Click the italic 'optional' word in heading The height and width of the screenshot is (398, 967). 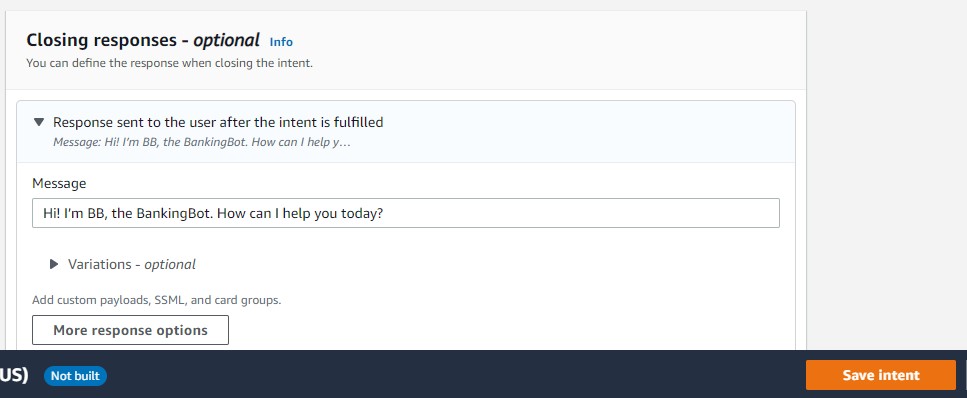(226, 41)
